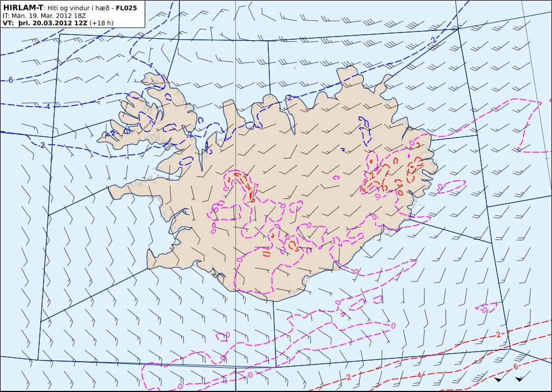This screenshot has height=392, width=552.
Task: Click the "HIRLAM-T" model title text
Action: coord(23,8)
